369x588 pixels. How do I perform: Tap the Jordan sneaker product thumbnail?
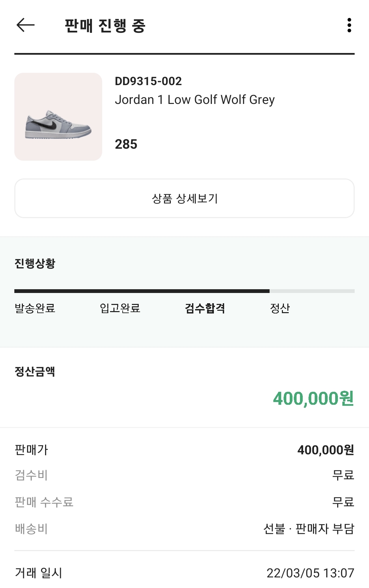[58, 117]
